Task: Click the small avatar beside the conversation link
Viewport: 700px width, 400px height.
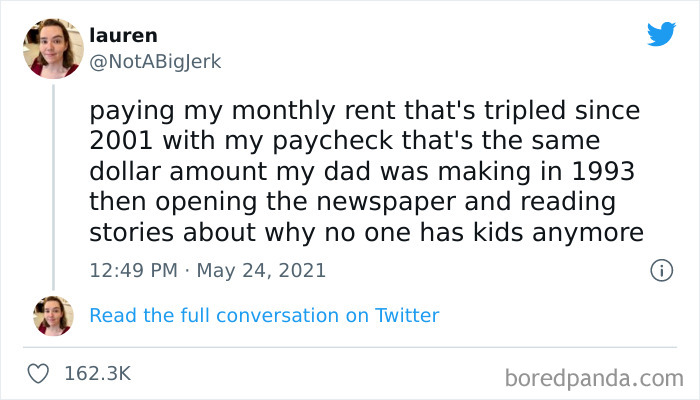Action: click(x=53, y=315)
